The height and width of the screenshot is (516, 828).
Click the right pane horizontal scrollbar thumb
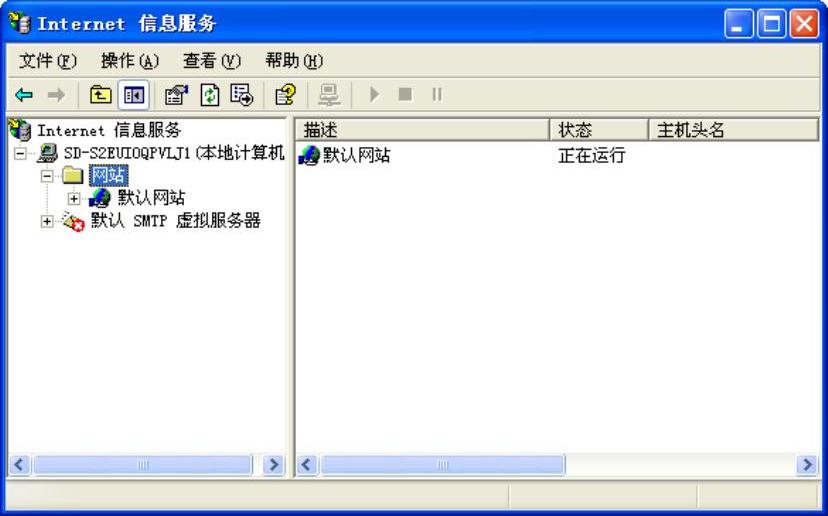click(x=443, y=465)
